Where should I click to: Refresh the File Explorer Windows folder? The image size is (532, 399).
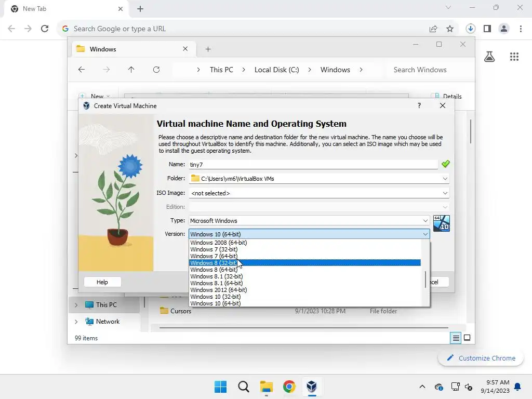pyautogui.click(x=156, y=70)
